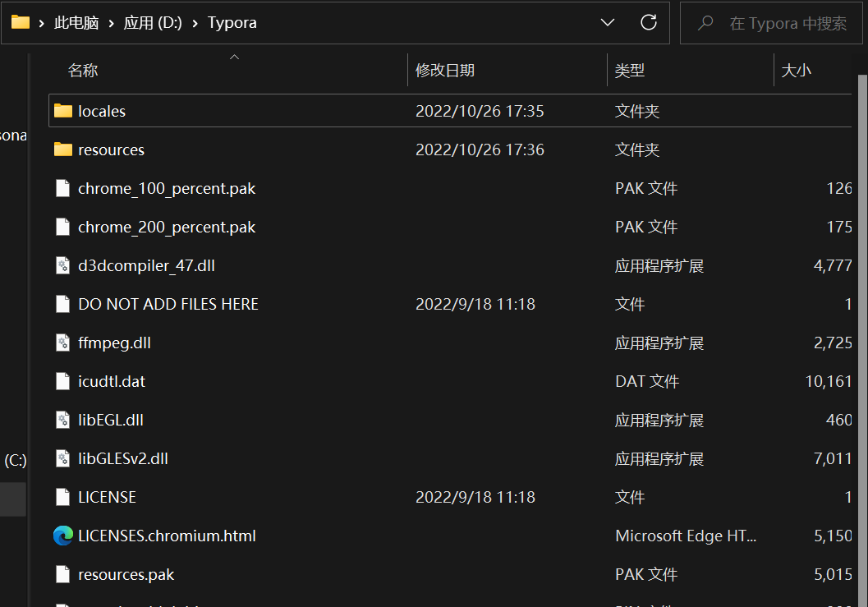Click the ffmpeg.dll file icon
The height and width of the screenshot is (607, 868).
[63, 343]
